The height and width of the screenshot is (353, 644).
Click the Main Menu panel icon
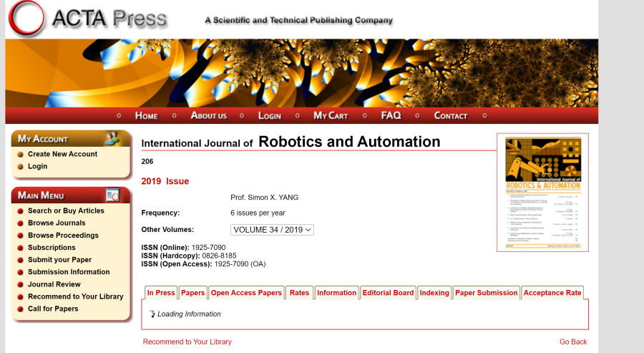coord(112,195)
